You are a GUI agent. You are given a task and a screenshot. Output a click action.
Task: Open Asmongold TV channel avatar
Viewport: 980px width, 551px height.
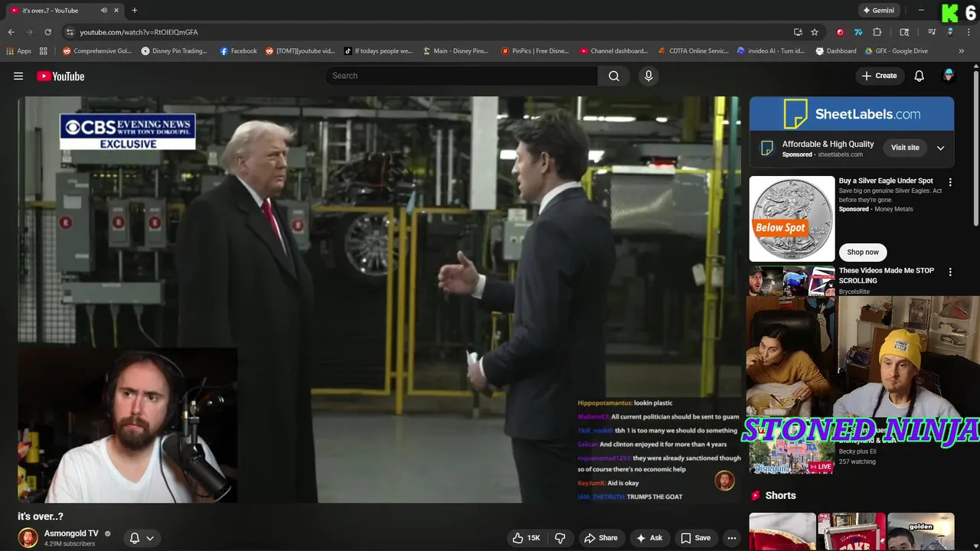[28, 538]
